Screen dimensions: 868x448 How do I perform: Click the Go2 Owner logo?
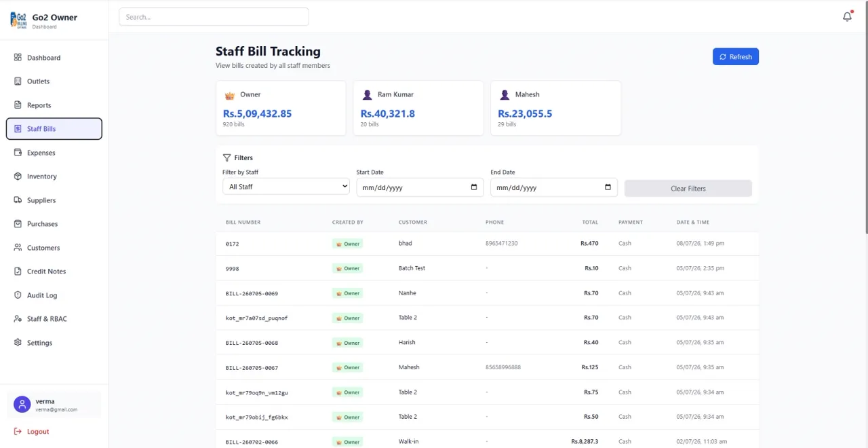coord(19,20)
